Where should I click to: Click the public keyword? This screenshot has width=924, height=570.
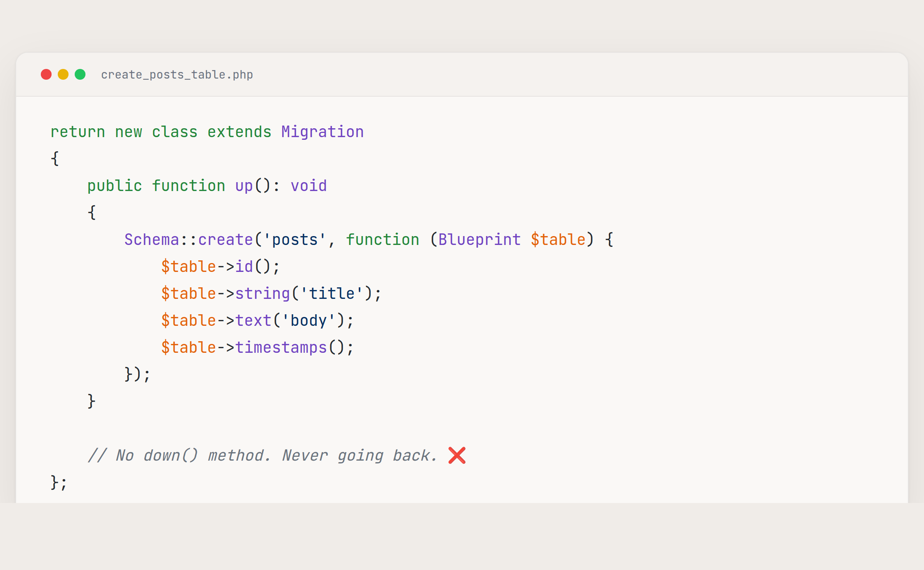(114, 186)
